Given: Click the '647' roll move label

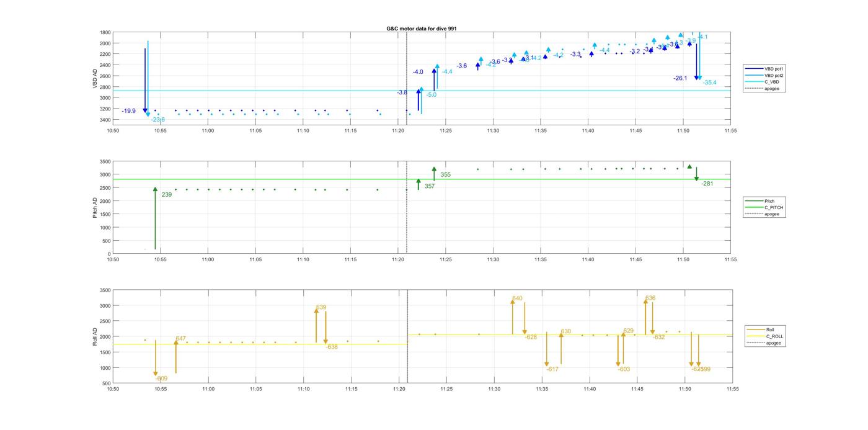Looking at the screenshot, I should pos(181,339).
